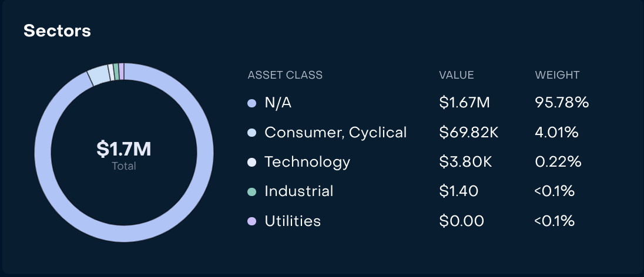
Task: Click the Sectors panel title
Action: (57, 31)
